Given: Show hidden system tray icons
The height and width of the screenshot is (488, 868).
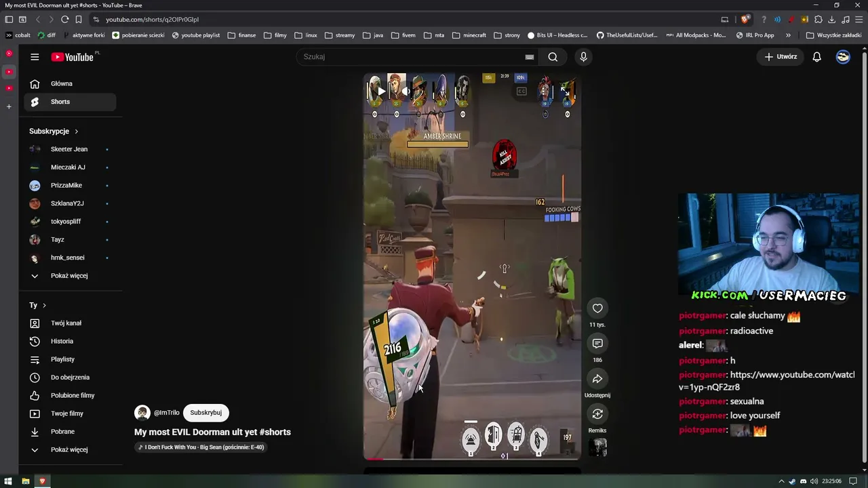Looking at the screenshot, I should 781,481.
